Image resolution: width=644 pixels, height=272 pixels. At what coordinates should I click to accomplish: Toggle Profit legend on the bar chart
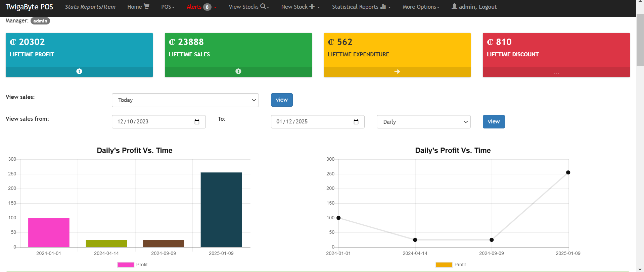pyautogui.click(x=132, y=265)
